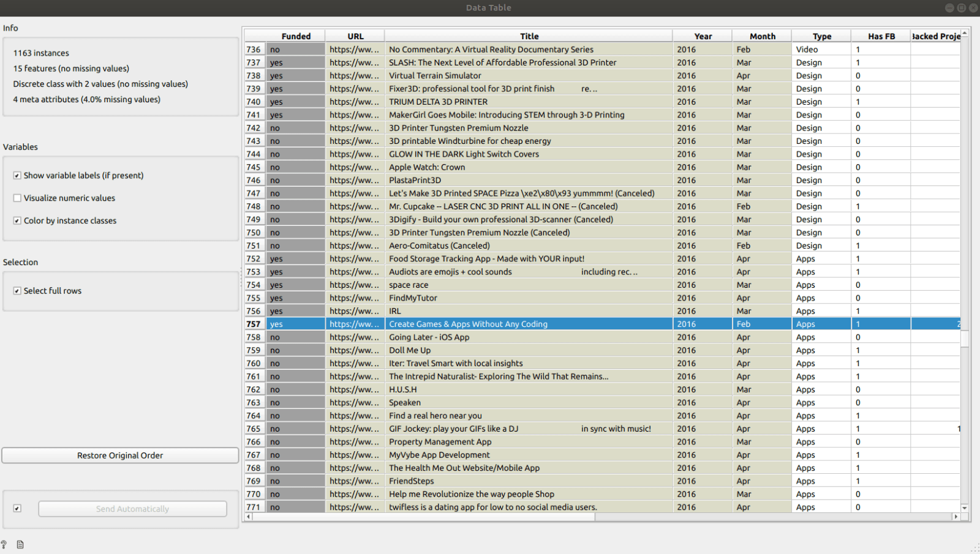Select row number 771 header

point(254,507)
